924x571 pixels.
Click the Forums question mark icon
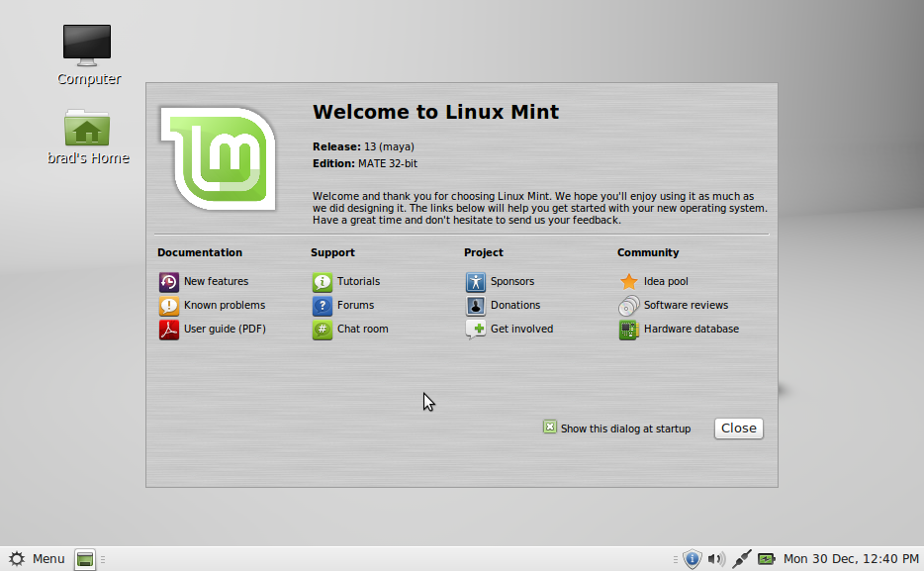click(323, 305)
